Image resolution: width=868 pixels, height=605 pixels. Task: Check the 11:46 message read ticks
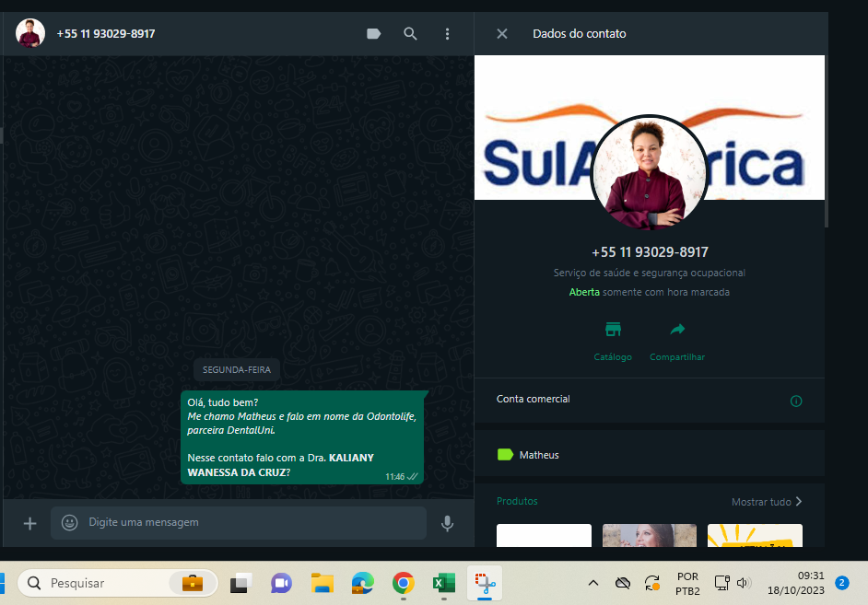click(413, 477)
